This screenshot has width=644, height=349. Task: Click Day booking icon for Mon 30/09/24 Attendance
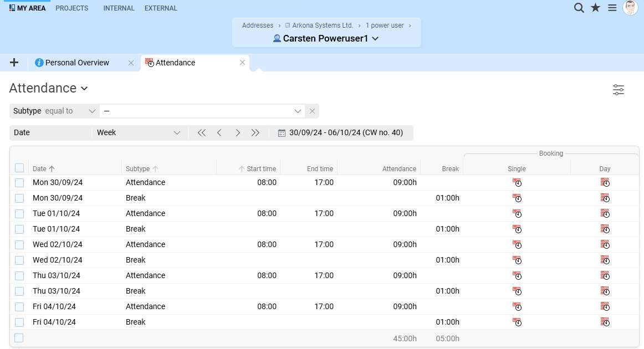click(605, 183)
